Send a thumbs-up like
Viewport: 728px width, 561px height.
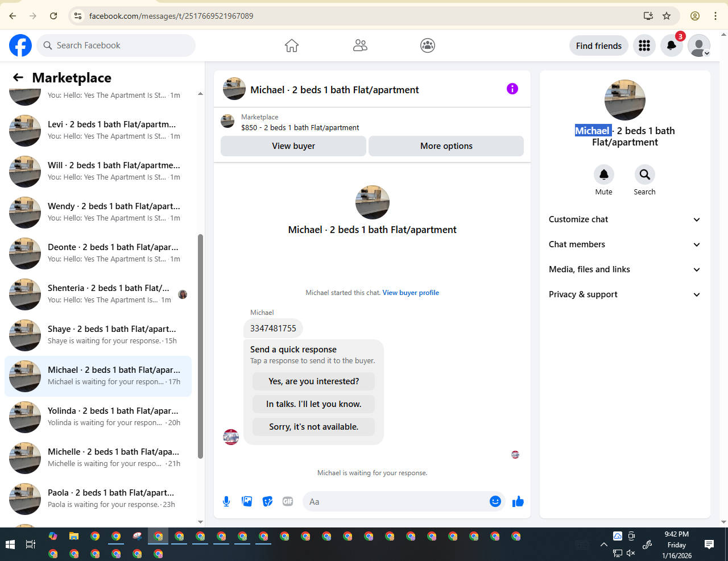click(x=518, y=501)
